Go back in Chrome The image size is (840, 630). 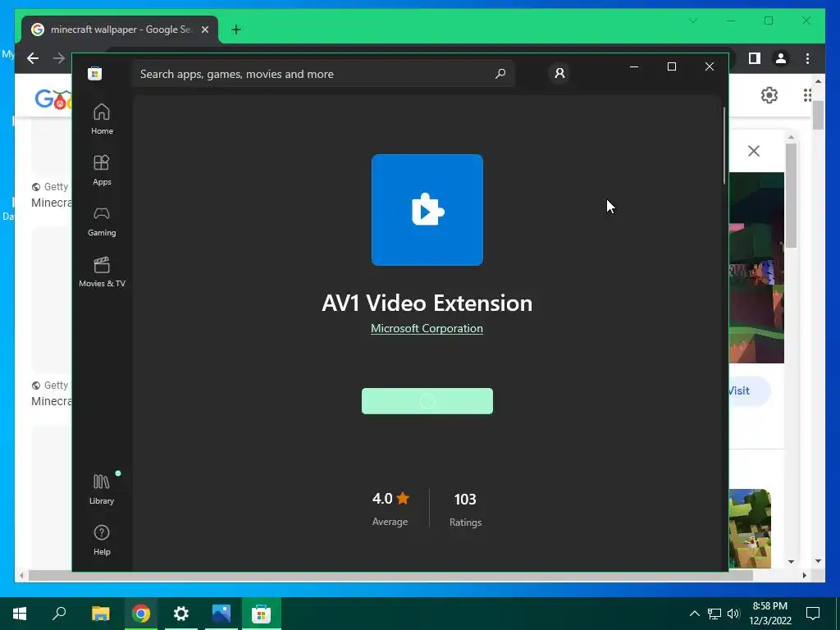pos(33,58)
